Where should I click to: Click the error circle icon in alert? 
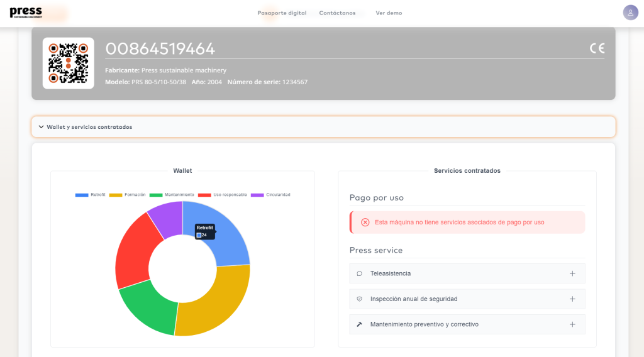pyautogui.click(x=365, y=222)
